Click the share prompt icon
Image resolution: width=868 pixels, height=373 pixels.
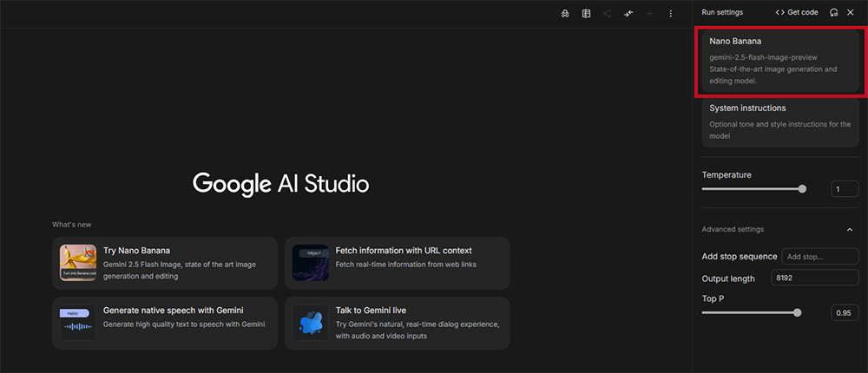tap(607, 14)
